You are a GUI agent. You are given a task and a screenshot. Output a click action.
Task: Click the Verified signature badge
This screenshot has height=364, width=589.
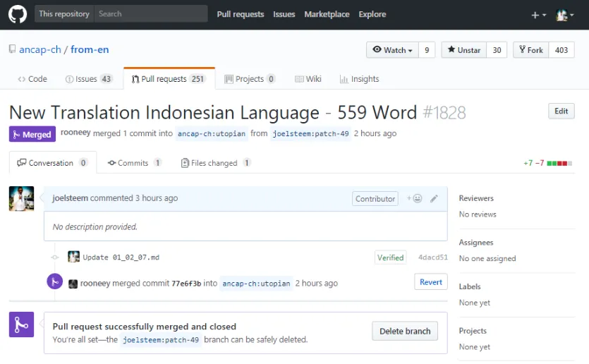click(x=390, y=257)
